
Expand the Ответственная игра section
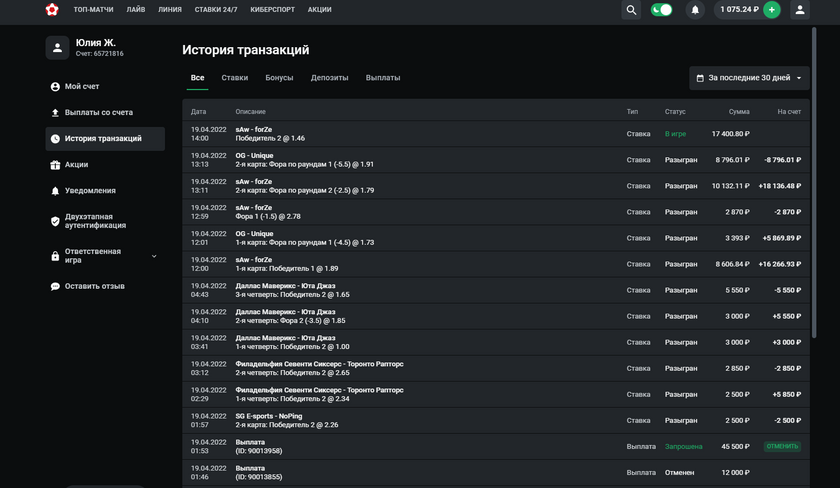point(153,256)
